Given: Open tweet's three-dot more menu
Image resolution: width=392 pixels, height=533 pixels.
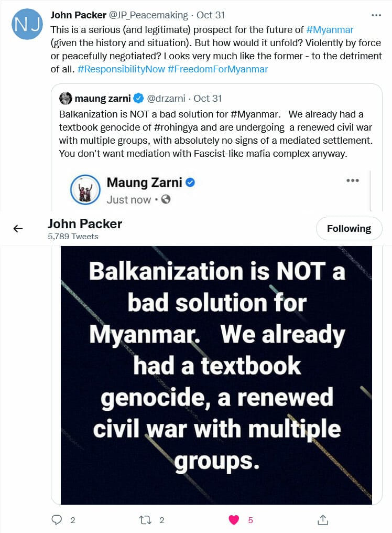Looking at the screenshot, I should click(x=376, y=16).
